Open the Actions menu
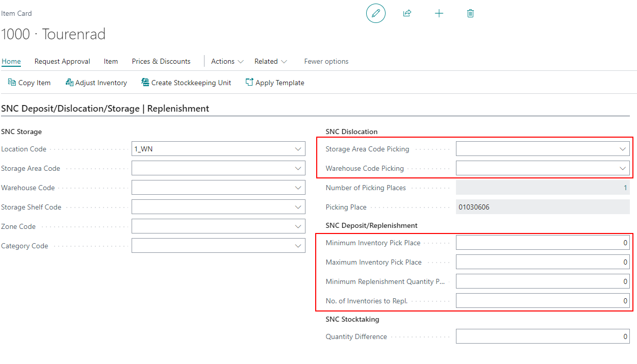 (x=227, y=61)
